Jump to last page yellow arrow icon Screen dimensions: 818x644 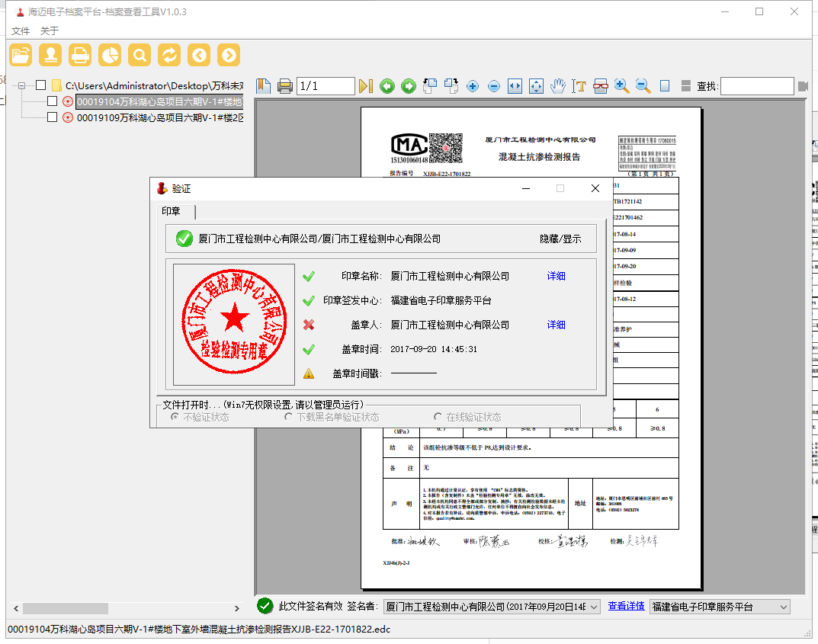click(x=366, y=86)
